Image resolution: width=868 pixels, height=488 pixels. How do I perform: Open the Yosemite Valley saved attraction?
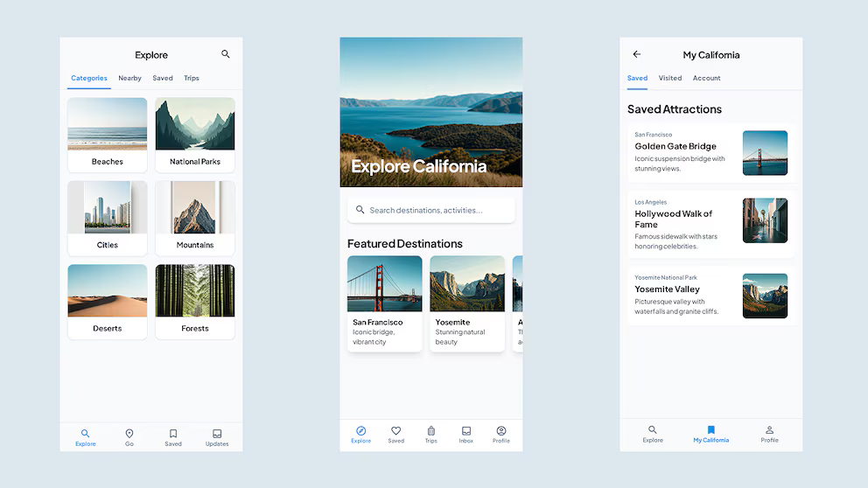click(710, 296)
